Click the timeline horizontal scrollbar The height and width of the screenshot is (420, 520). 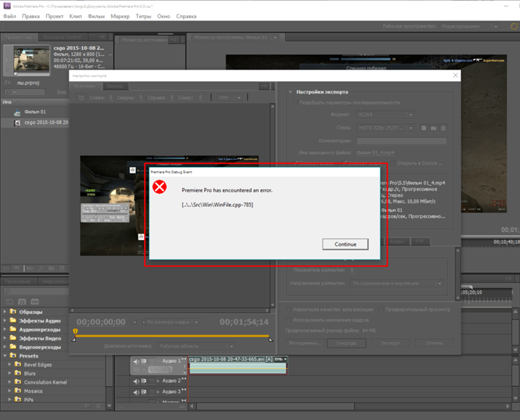276,406
